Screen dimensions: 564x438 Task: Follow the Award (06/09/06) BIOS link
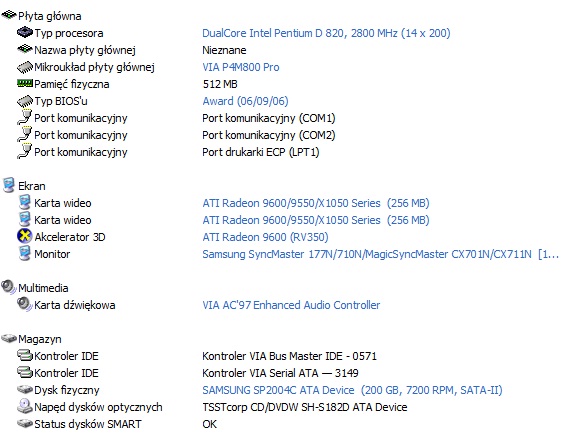[x=245, y=101]
